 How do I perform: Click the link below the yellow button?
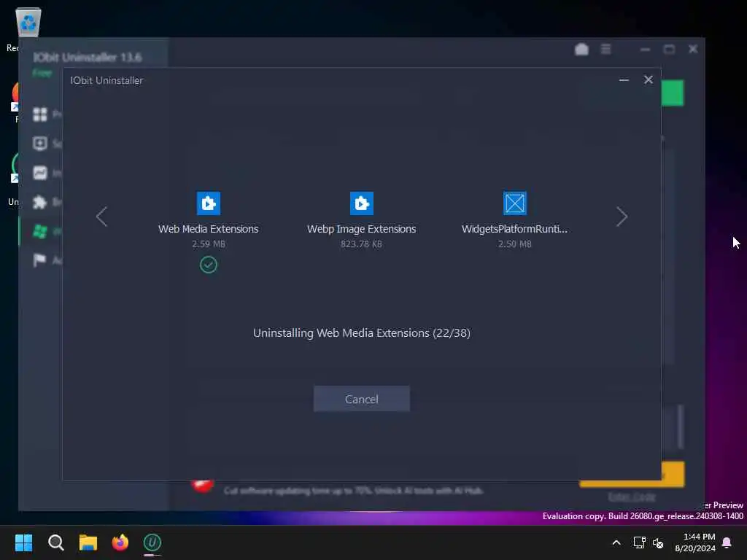coord(631,497)
